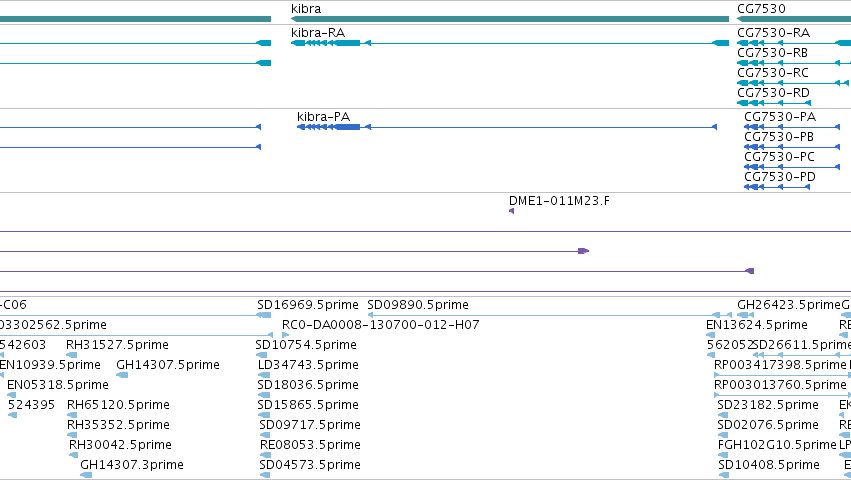851x480 pixels.
Task: Click the 524395 feature label
Action: 31,405
